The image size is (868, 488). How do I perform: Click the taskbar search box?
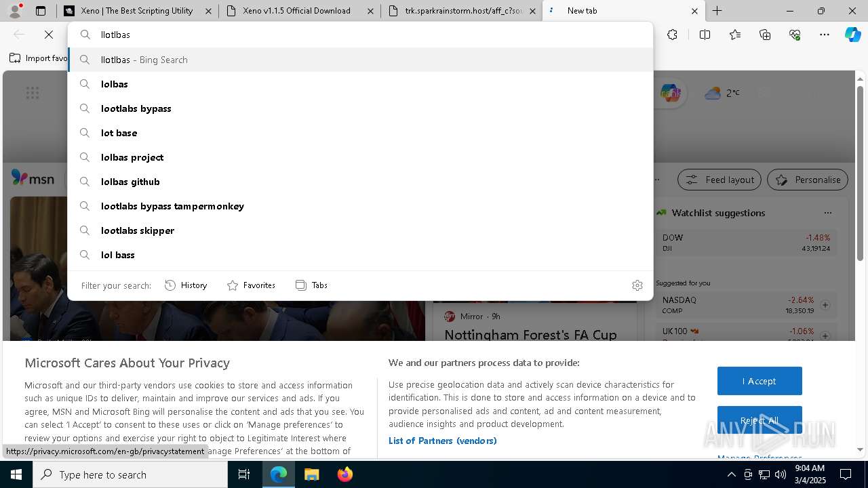[130, 474]
